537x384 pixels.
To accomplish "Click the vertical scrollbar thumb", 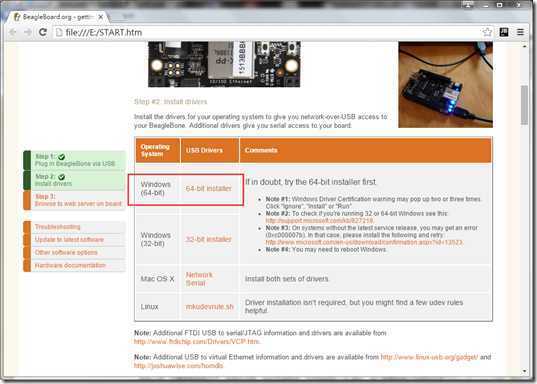I will [x=524, y=105].
